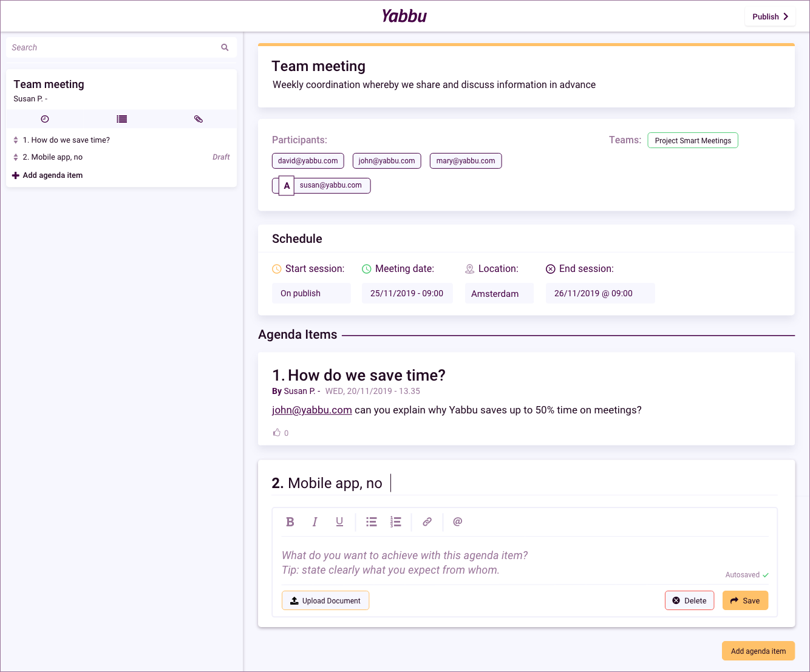This screenshot has height=672, width=810.
Task: Open the clock tab in sidebar
Action: (45, 119)
